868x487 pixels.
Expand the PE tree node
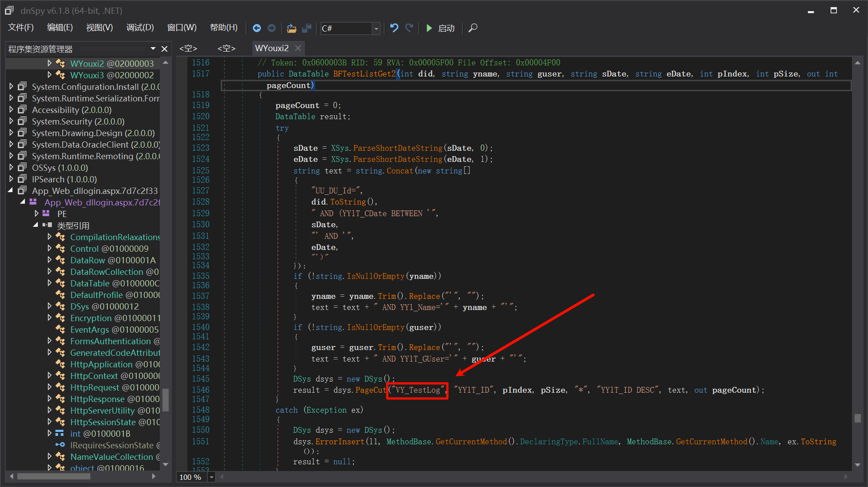point(37,214)
